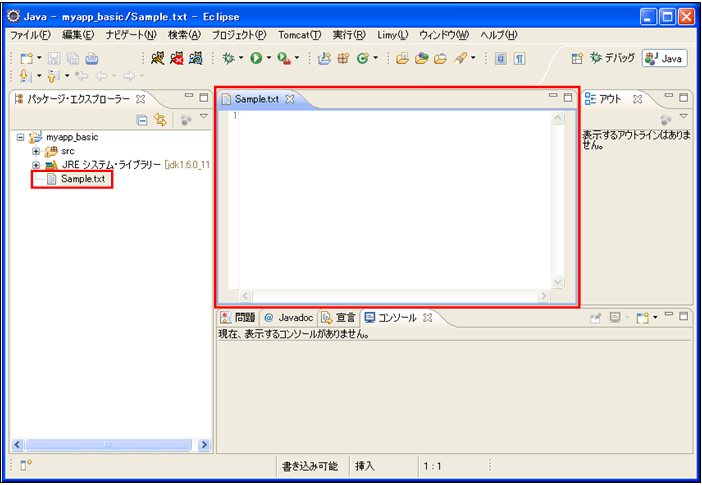702x485 pixels.
Task: Click the Print icon in the toolbar
Action: tap(91, 59)
